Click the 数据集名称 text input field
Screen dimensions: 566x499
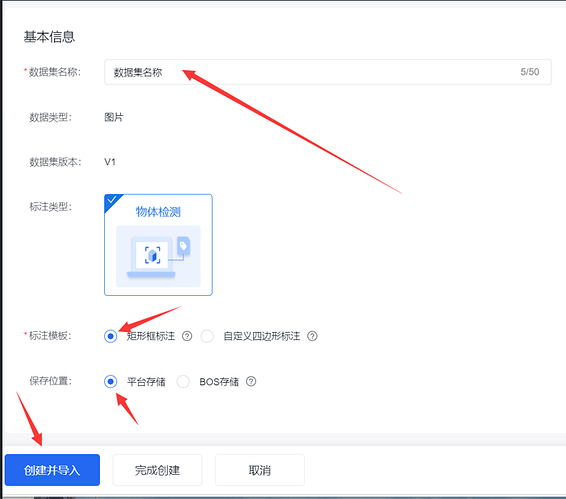[327, 72]
